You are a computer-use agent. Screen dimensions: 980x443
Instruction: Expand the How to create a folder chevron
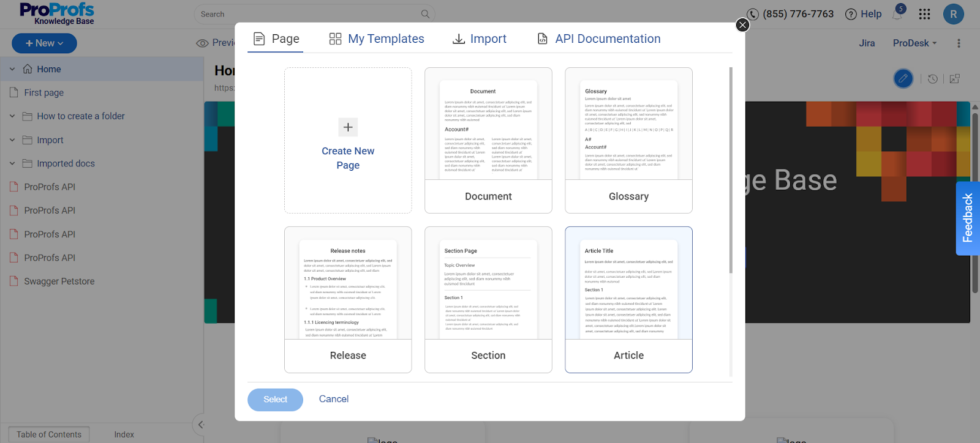click(12, 116)
